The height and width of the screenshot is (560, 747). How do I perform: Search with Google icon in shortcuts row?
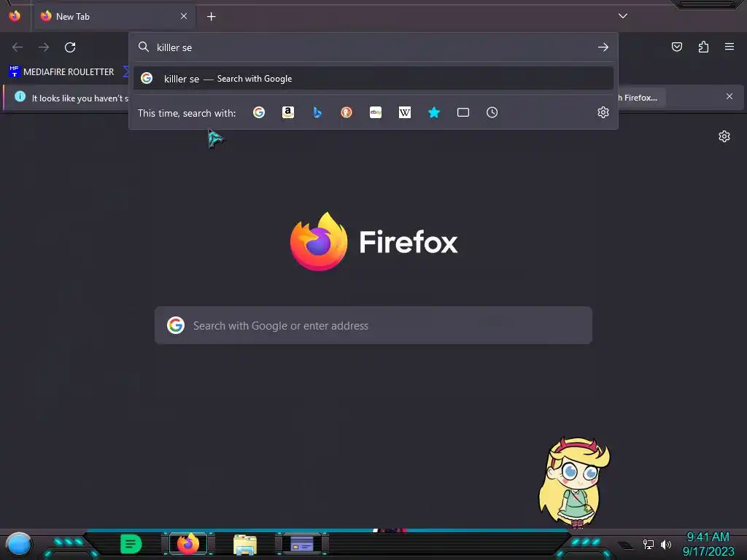click(259, 112)
